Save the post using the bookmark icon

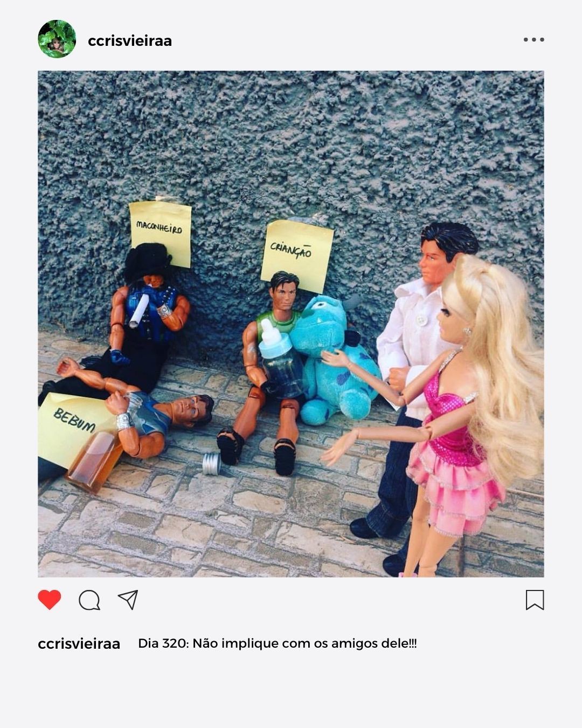535,600
